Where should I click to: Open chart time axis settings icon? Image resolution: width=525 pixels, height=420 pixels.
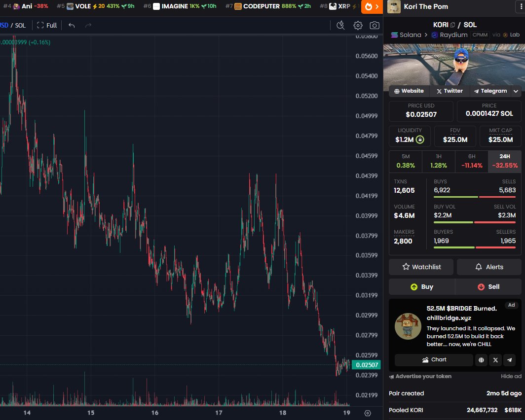[368, 413]
